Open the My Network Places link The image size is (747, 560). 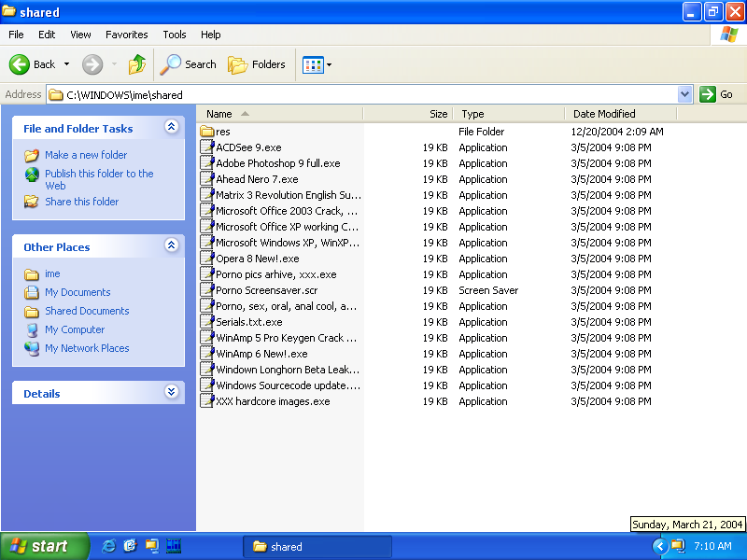[87, 348]
